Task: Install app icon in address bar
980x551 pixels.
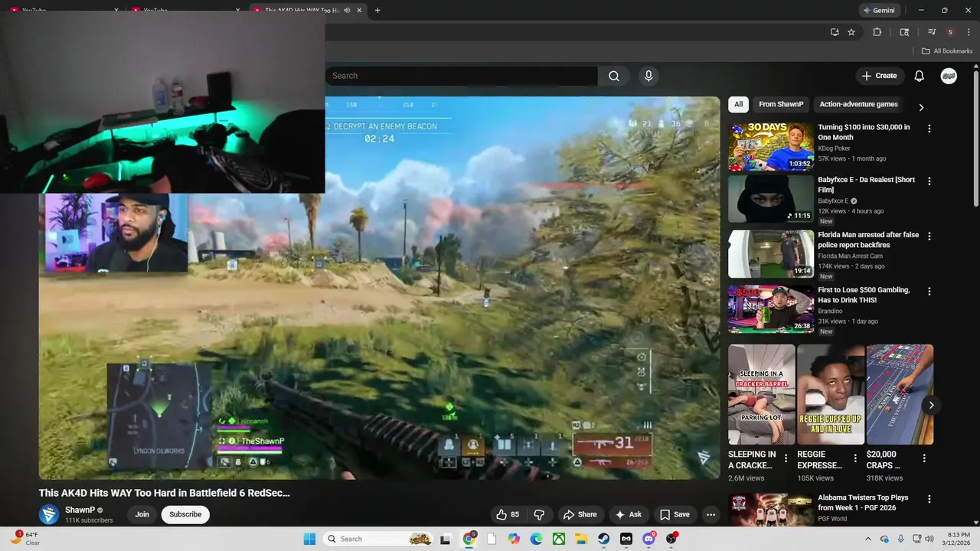Action: (835, 32)
